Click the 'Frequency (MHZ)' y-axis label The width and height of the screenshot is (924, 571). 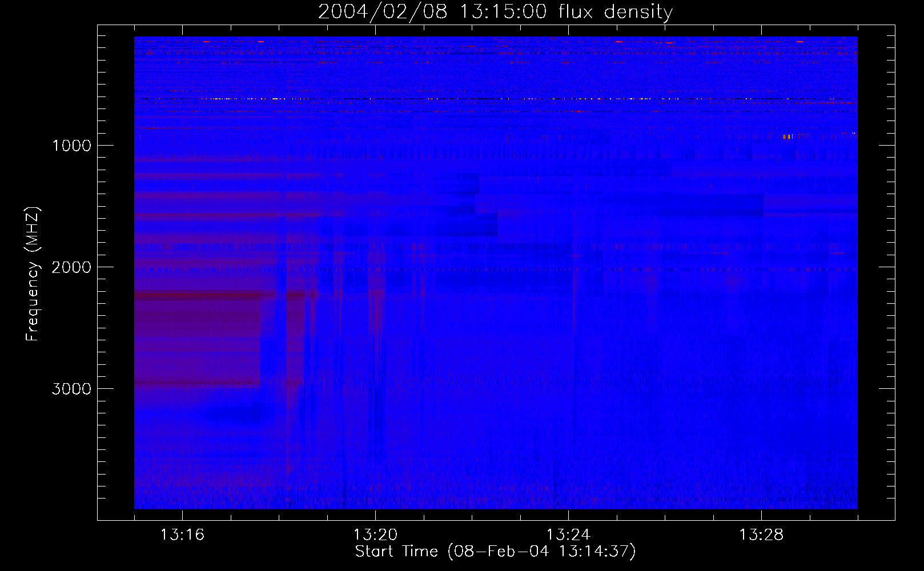tap(33, 274)
